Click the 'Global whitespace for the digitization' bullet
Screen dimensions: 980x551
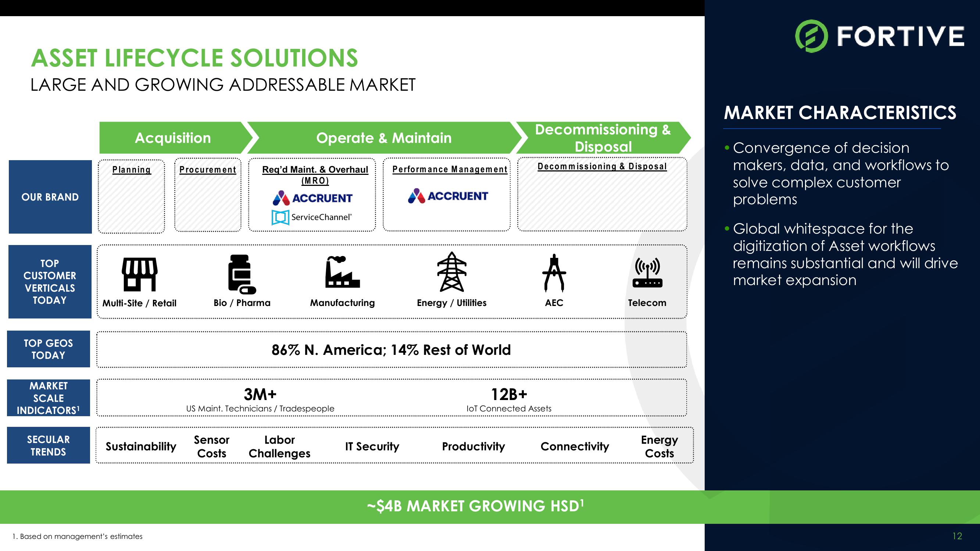tap(841, 255)
